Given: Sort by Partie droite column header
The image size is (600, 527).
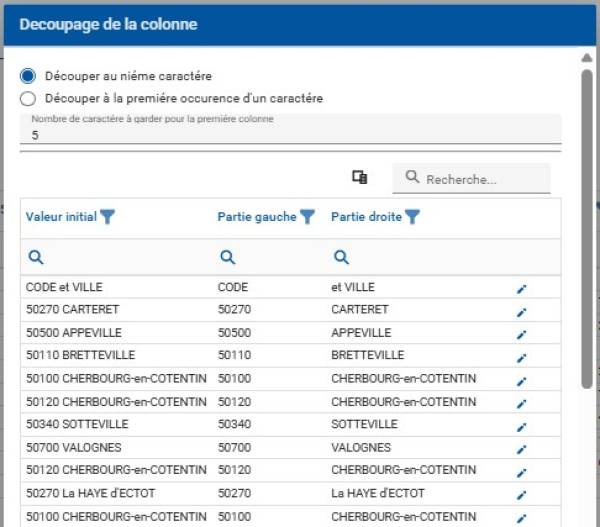Looking at the screenshot, I should click(x=366, y=217).
